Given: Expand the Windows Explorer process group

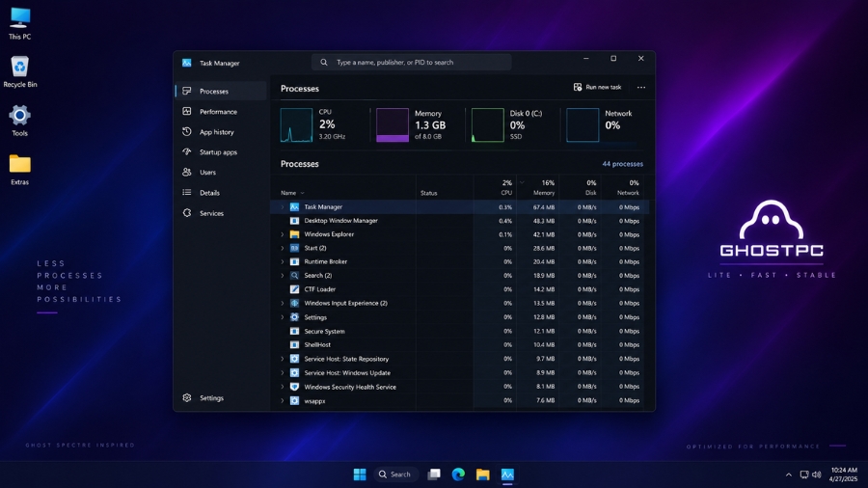Looking at the screenshot, I should [x=283, y=234].
